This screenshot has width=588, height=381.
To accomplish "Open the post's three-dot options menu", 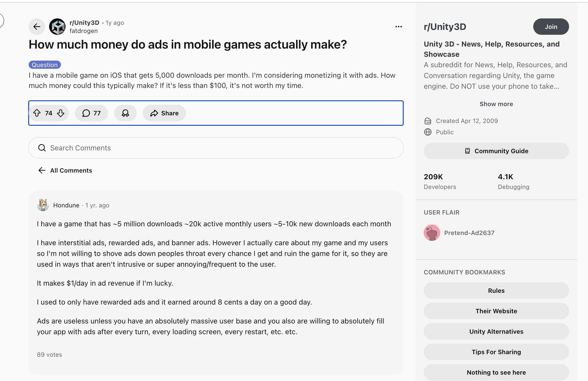I will pyautogui.click(x=398, y=27).
